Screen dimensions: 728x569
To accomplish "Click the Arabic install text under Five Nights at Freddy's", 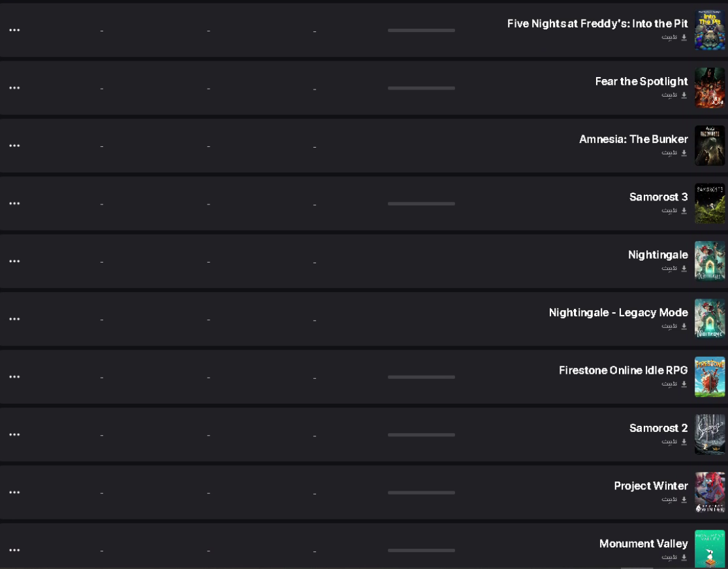I will (669, 37).
